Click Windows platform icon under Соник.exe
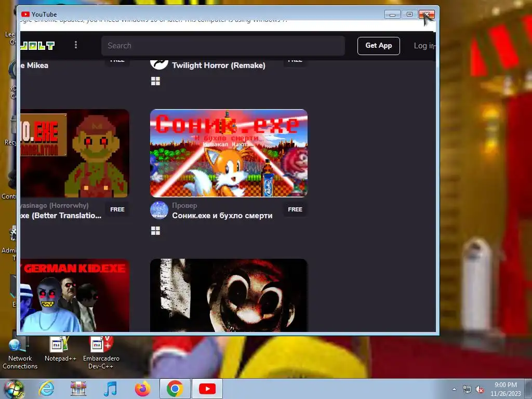This screenshot has width=532, height=399. click(x=155, y=231)
